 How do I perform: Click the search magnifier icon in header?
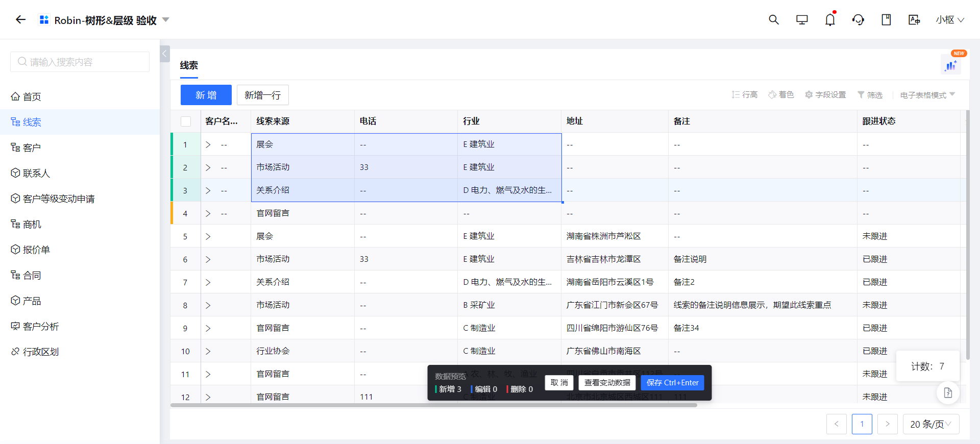[x=774, y=19]
